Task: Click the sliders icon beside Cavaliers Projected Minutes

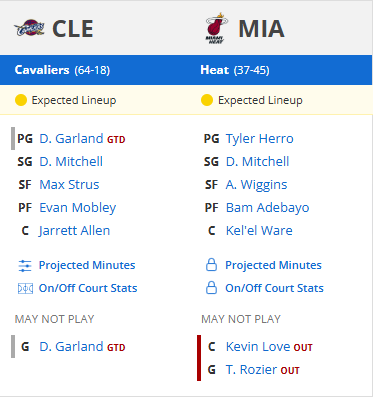Action: pyautogui.click(x=25, y=266)
